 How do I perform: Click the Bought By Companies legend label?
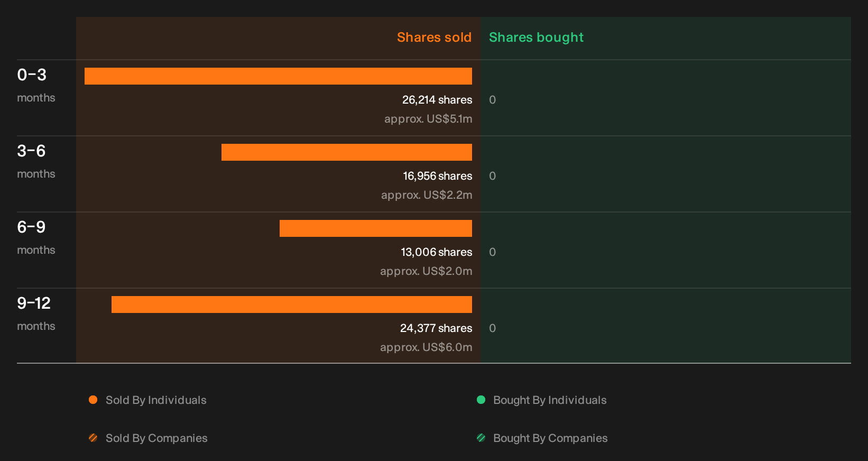[550, 438]
